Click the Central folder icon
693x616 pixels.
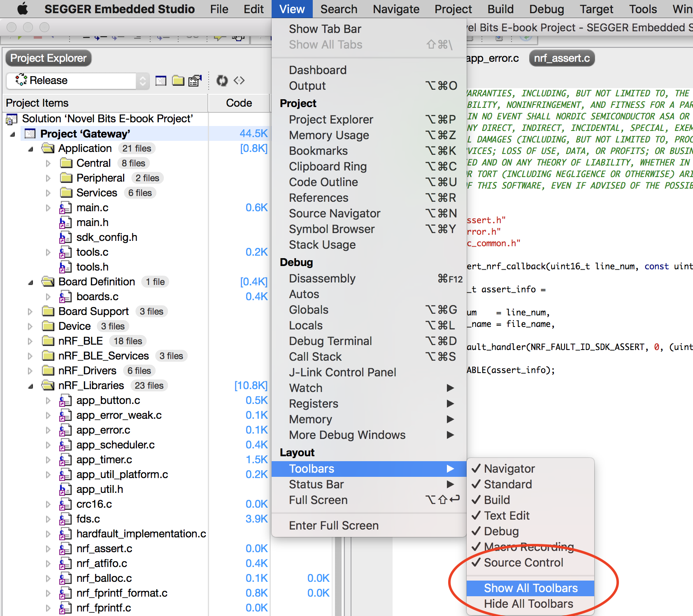[66, 163]
